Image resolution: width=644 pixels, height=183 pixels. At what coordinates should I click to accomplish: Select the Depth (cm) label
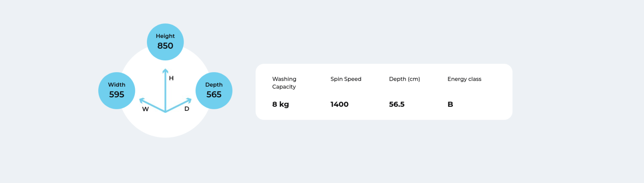pos(405,79)
